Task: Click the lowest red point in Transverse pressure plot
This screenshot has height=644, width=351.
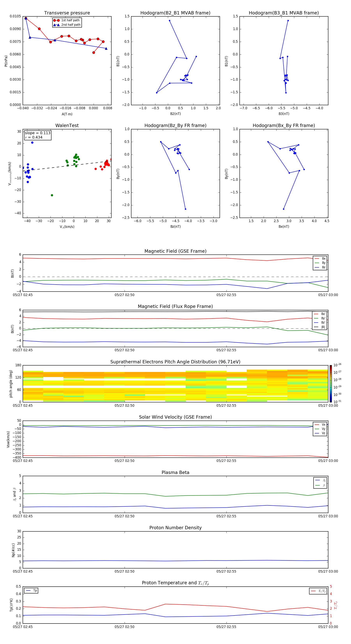Action: click(94, 52)
